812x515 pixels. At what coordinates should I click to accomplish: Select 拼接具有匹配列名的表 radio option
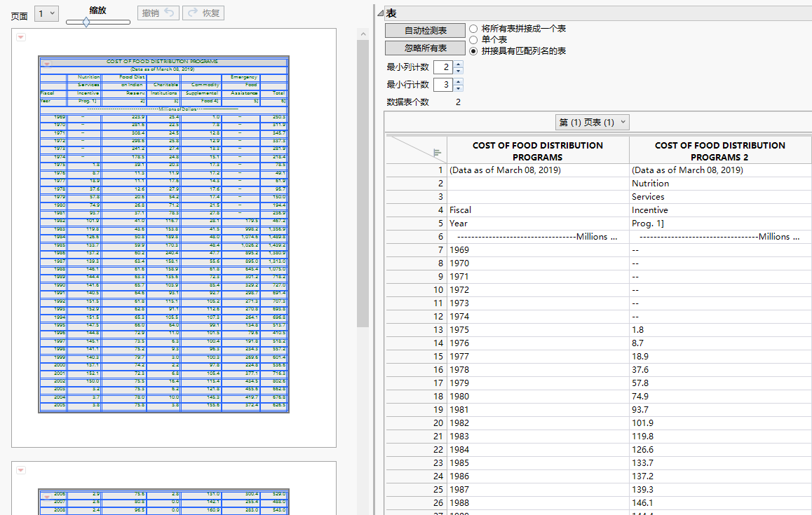click(474, 51)
